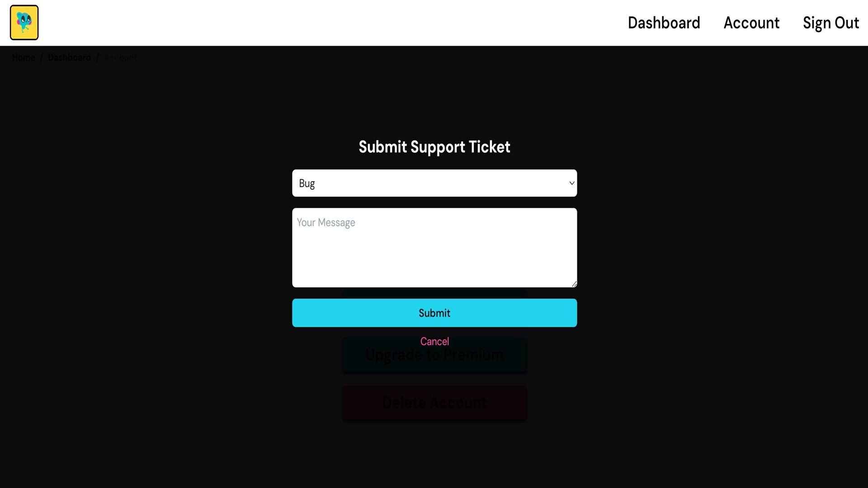The width and height of the screenshot is (868, 488).
Task: Click the Dashboard breadcrumb link
Action: 70,57
